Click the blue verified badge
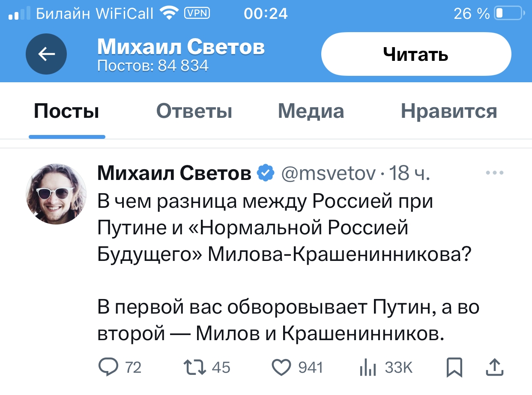This screenshot has width=532, height=395. tap(266, 173)
